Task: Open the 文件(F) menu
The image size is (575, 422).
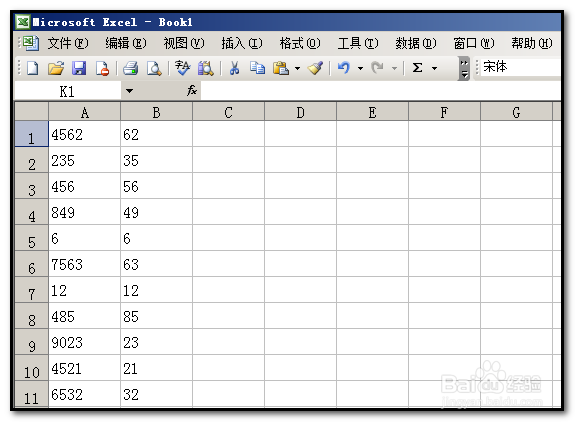Action: point(68,43)
